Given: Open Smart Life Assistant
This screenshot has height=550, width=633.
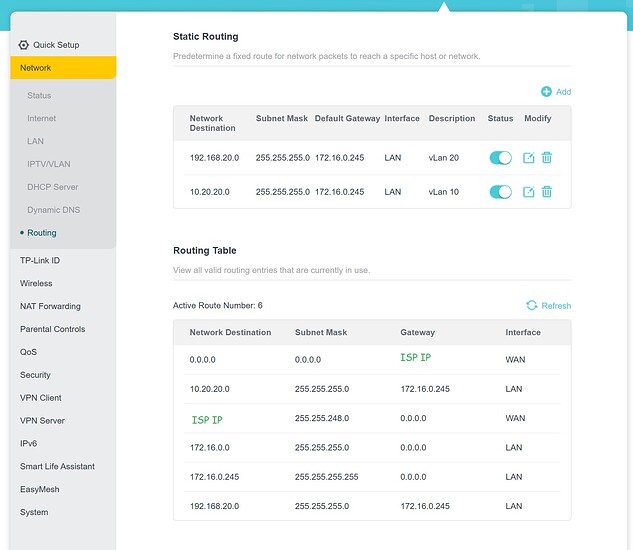Looking at the screenshot, I should pos(57,466).
